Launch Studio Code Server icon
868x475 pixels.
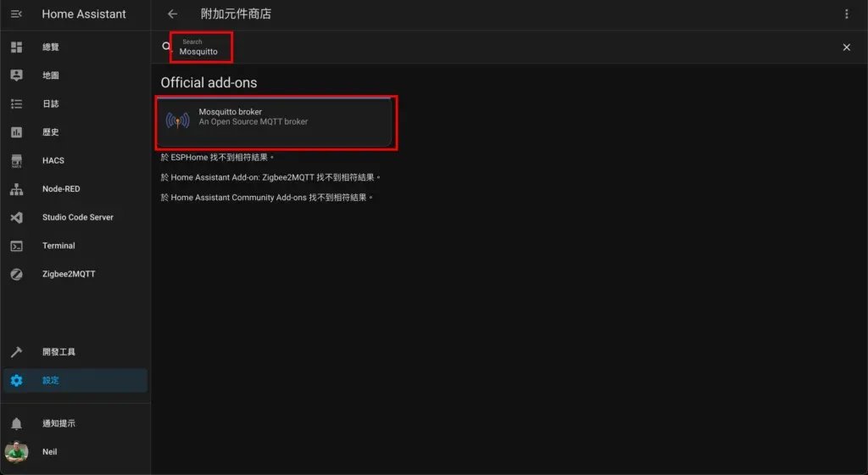click(x=16, y=217)
